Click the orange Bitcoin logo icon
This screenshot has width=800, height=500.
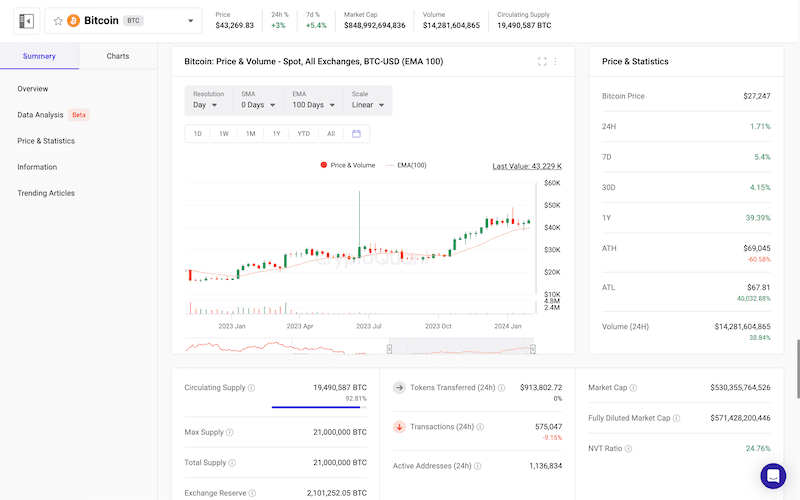(x=73, y=20)
